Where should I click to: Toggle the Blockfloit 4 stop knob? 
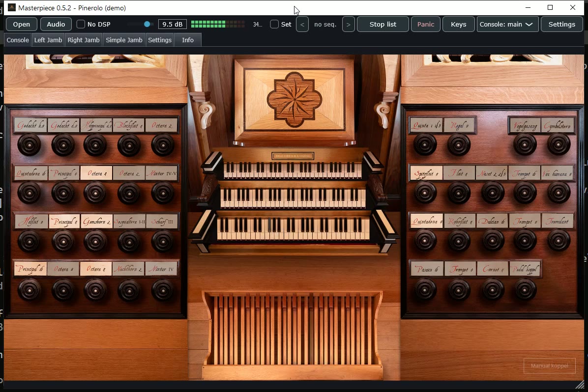[129, 144]
